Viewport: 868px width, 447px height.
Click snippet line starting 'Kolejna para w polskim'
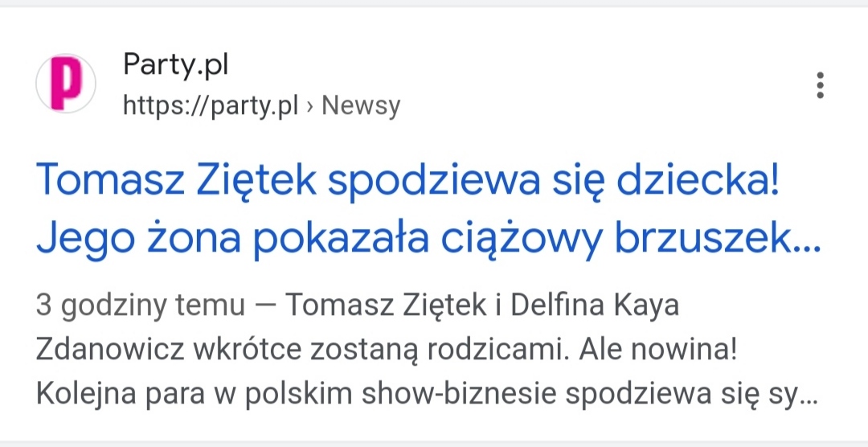pyautogui.click(x=418, y=396)
